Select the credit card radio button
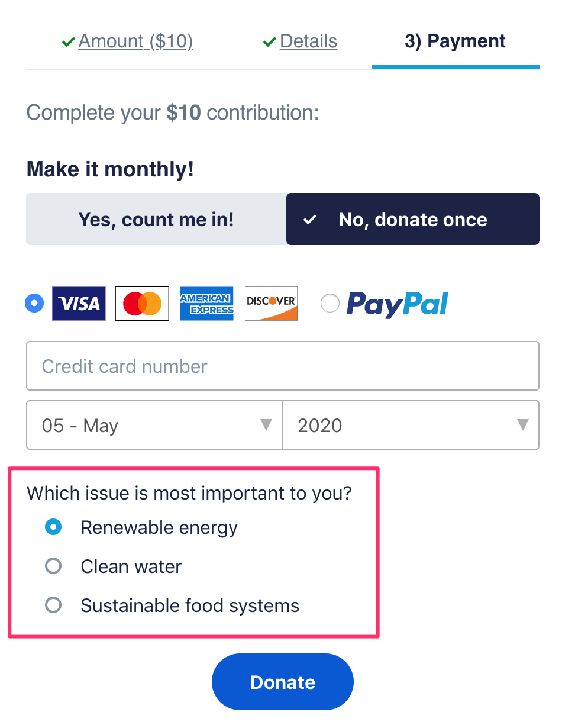The image size is (575, 728). tap(34, 304)
